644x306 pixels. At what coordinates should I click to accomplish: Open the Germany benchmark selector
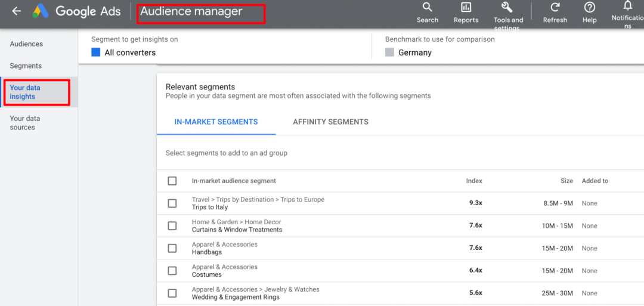click(x=414, y=52)
